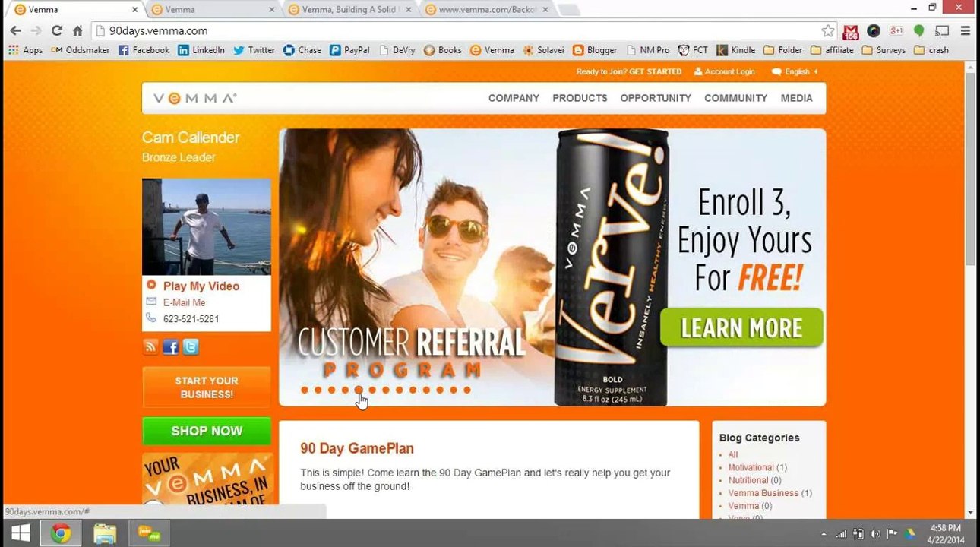The image size is (980, 547).
Task: Open the Vemma Business blog category
Action: tap(763, 493)
